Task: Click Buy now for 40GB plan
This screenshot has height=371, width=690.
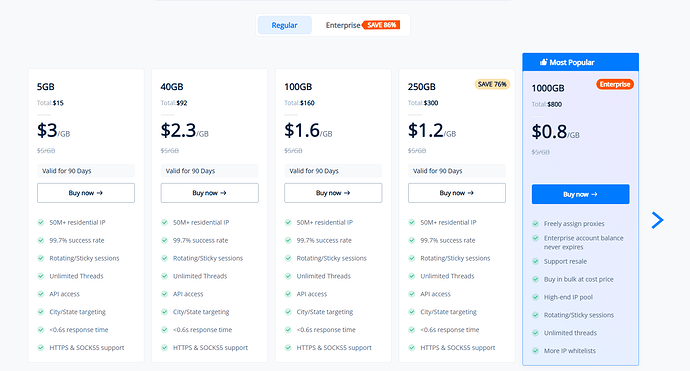Action: pyautogui.click(x=209, y=193)
